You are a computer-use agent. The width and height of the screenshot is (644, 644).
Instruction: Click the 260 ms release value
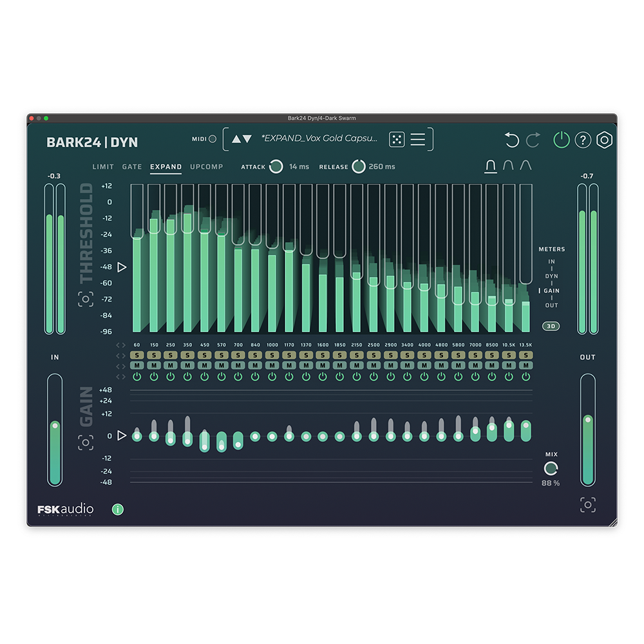pos(382,167)
